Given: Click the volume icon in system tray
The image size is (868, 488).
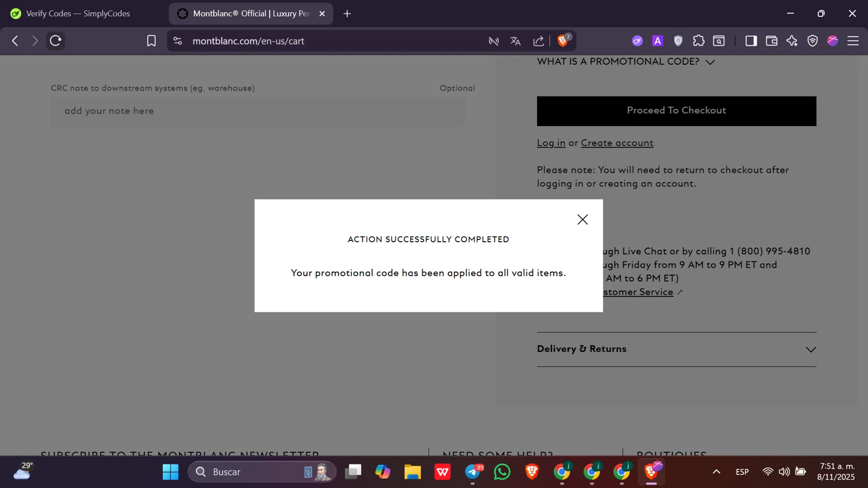Looking at the screenshot, I should [x=784, y=472].
